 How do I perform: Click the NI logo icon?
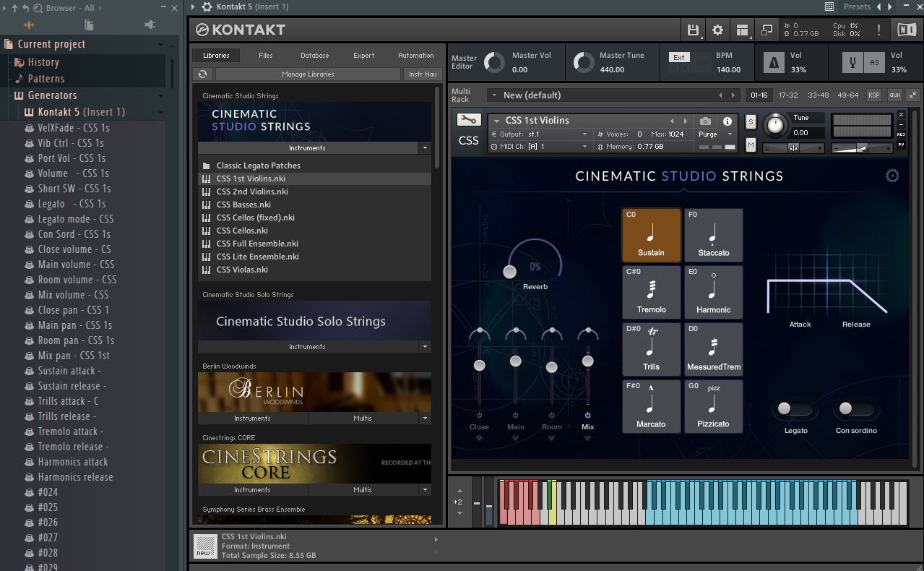[906, 30]
